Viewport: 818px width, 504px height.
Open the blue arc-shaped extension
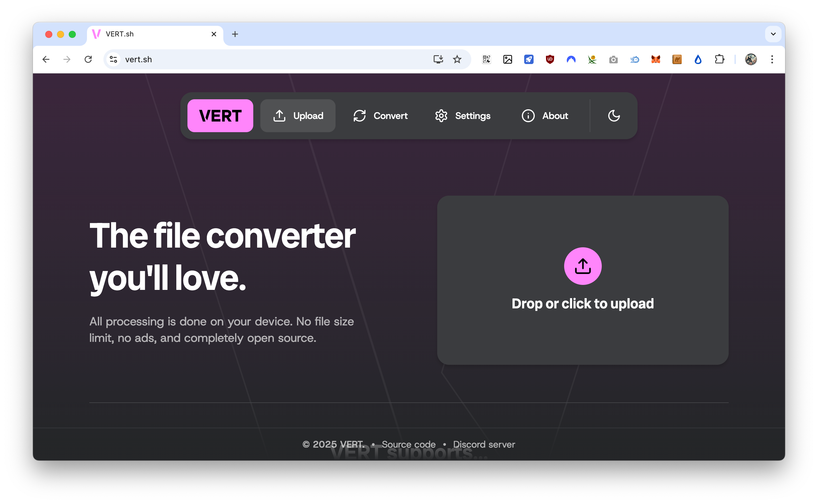pyautogui.click(x=571, y=59)
